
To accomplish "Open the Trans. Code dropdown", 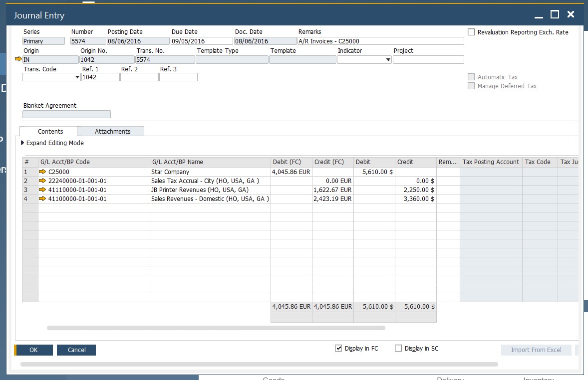I will (x=77, y=77).
